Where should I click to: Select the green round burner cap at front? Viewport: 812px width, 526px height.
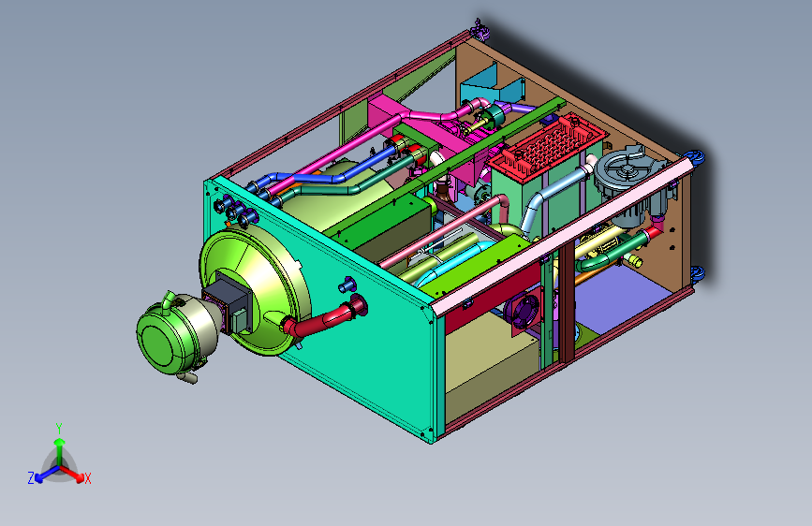159,343
